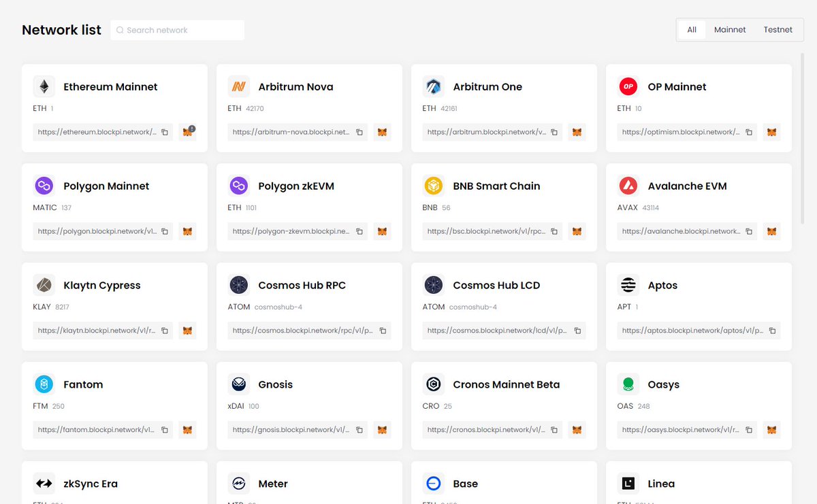Click the Avalanche chain ID 43114

tap(650, 207)
